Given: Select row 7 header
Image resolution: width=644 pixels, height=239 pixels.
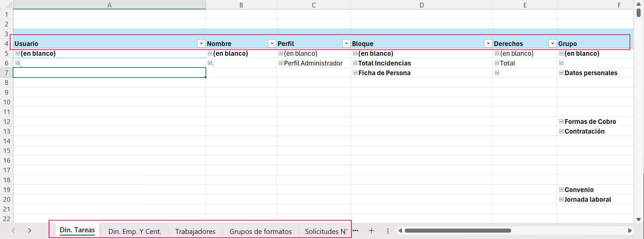Looking at the screenshot, I should tap(6, 73).
